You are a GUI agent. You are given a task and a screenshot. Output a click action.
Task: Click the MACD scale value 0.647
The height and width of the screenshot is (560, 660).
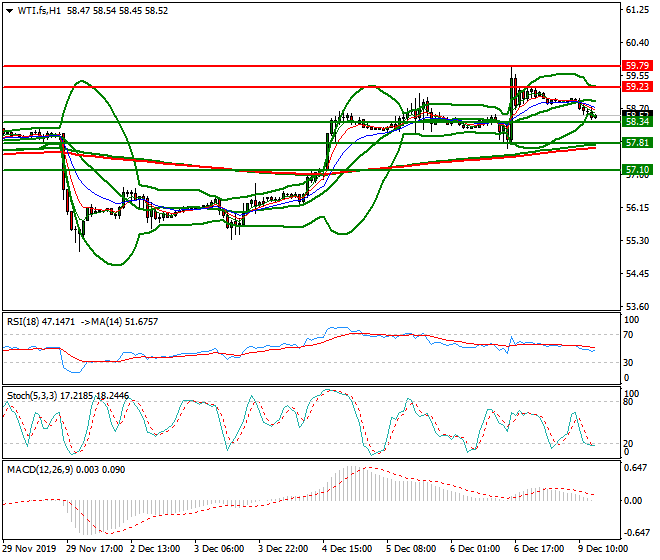[634, 467]
